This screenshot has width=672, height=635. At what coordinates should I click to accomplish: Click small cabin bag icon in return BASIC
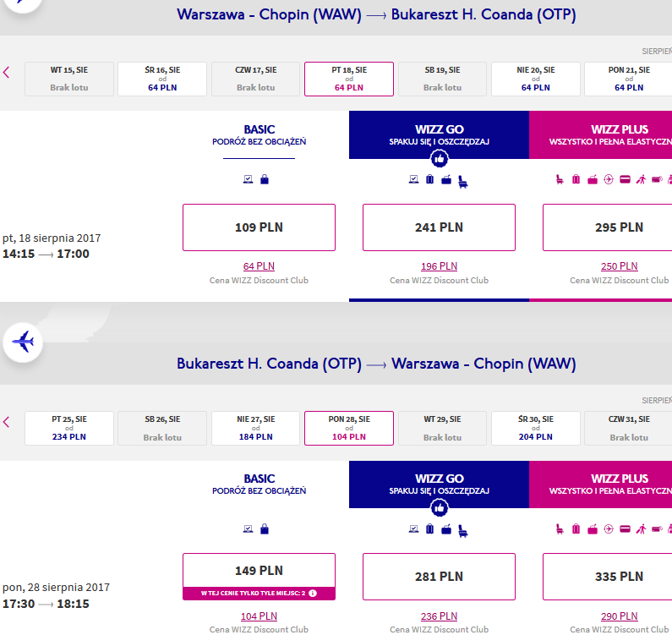(265, 528)
